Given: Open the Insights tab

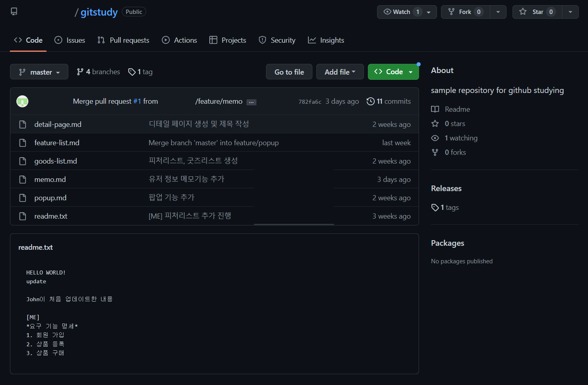Looking at the screenshot, I should [x=326, y=40].
